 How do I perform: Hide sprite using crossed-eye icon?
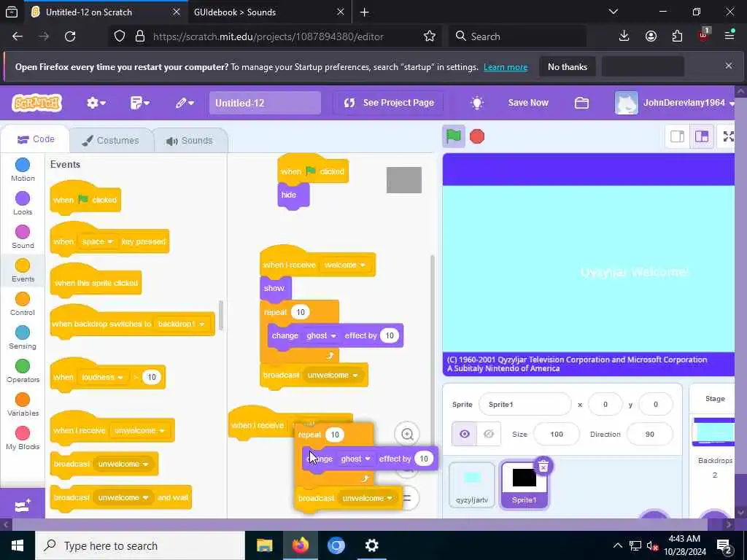pyautogui.click(x=489, y=434)
